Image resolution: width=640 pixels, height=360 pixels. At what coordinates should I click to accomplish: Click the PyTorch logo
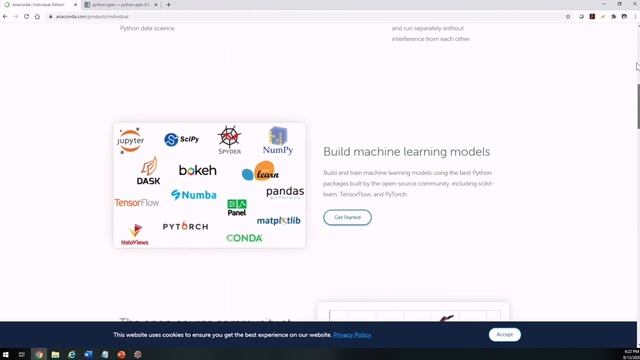point(185,226)
